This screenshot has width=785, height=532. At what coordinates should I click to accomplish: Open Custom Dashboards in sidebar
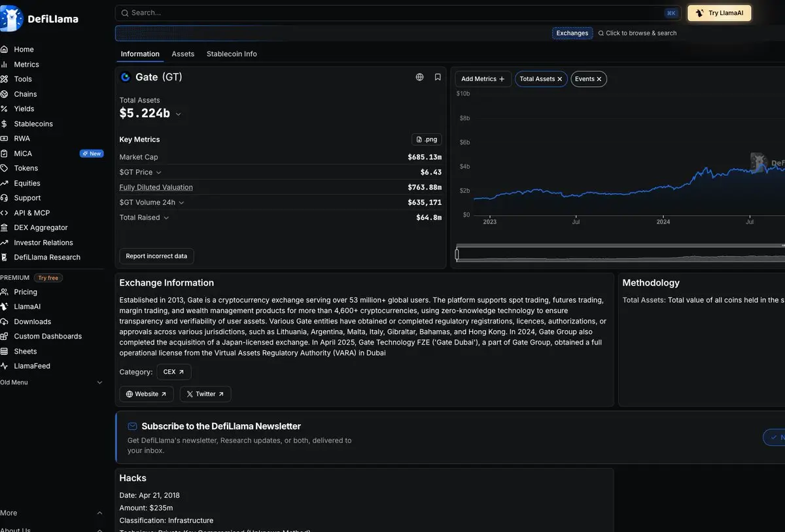click(48, 336)
